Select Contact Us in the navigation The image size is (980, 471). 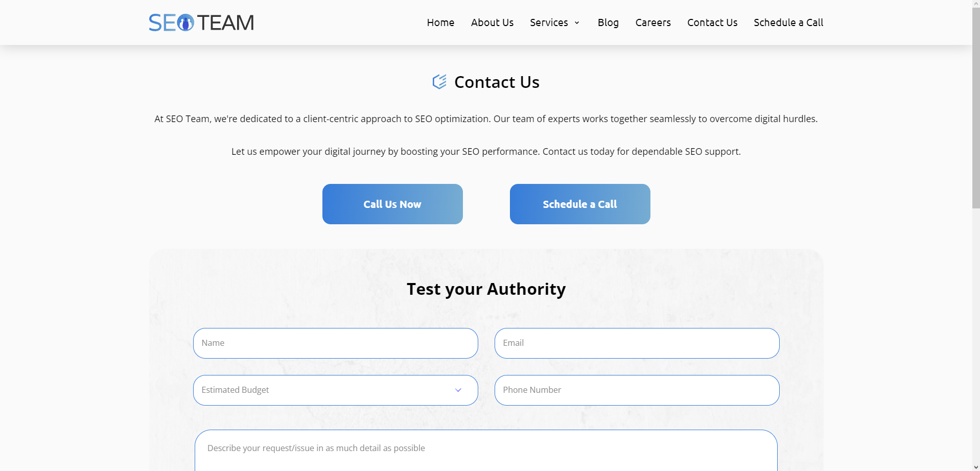pos(712,22)
